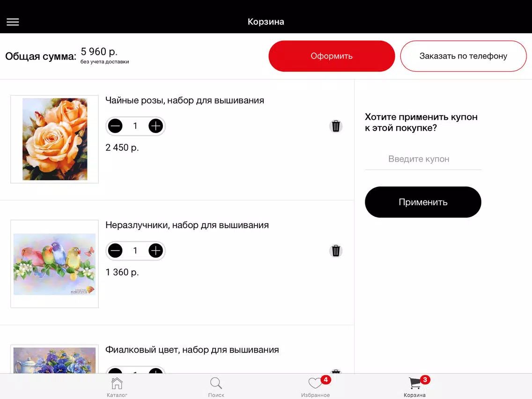Click the red Оформить button
The height and width of the screenshot is (399, 532).
coord(332,56)
